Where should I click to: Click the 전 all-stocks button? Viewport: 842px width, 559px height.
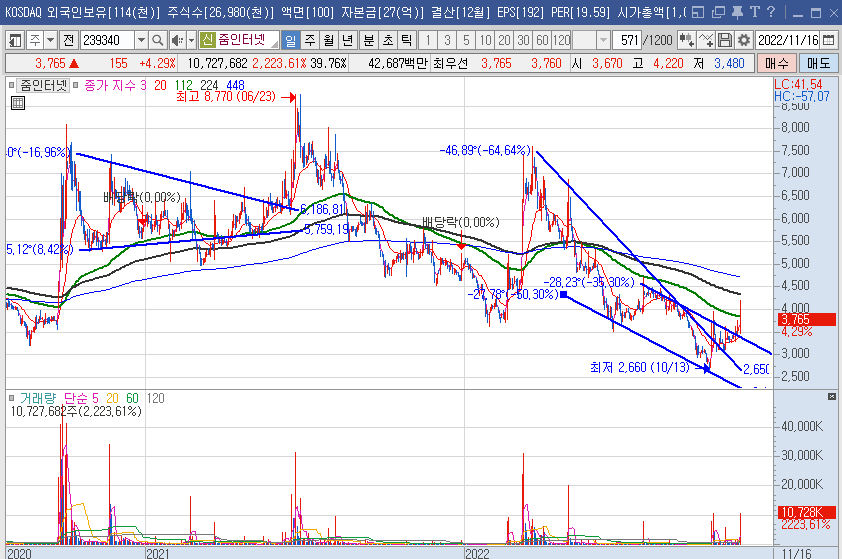(68, 40)
